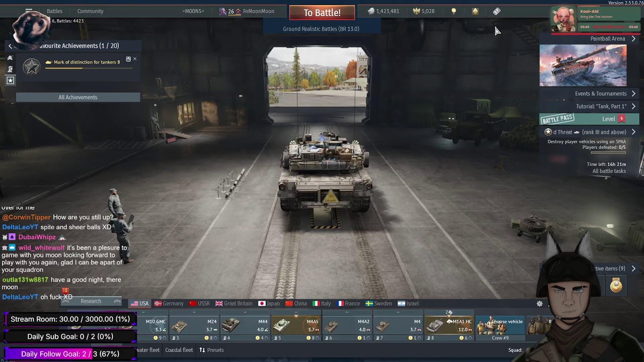Switch to the Great Britain nation tab
The width and height of the screenshot is (644, 362).
(234, 303)
